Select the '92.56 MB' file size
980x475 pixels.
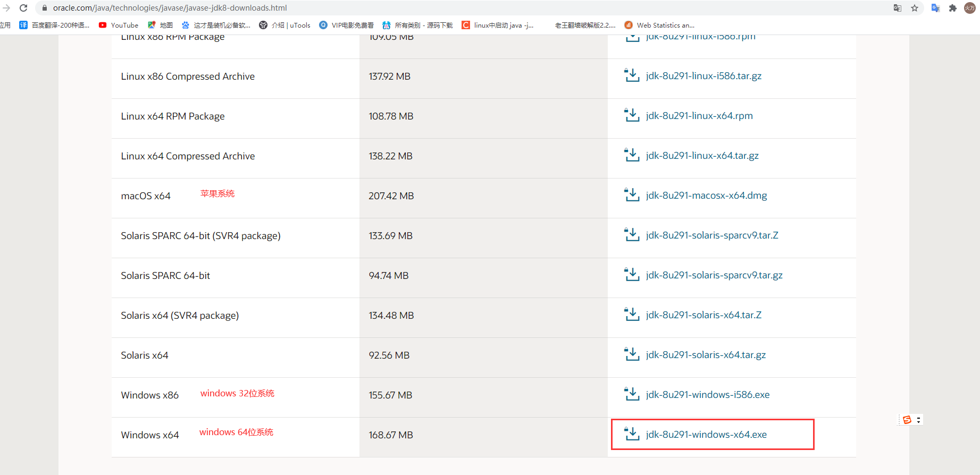pos(389,355)
